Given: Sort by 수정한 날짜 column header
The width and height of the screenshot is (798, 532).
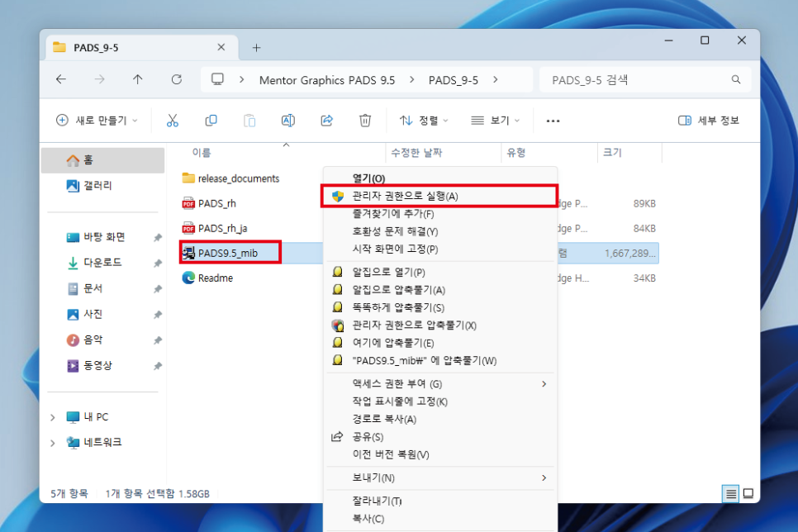Looking at the screenshot, I should [416, 153].
